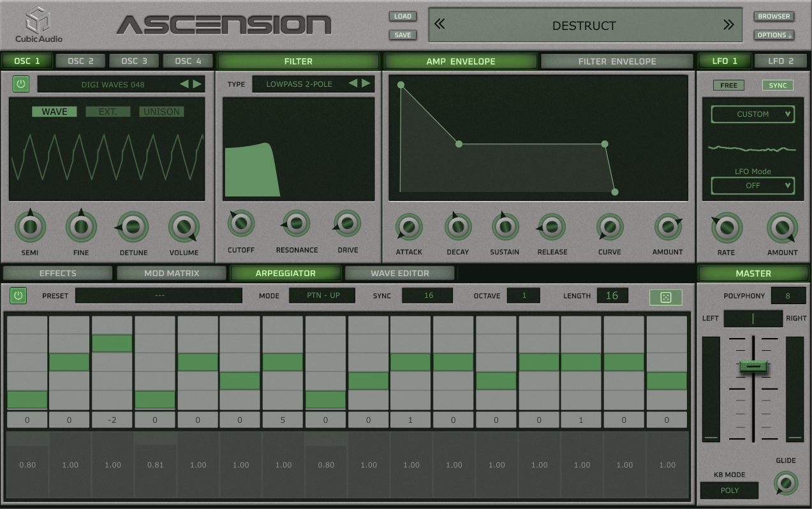
Task: Click the LFO AMOUNT knob
Action: point(782,228)
